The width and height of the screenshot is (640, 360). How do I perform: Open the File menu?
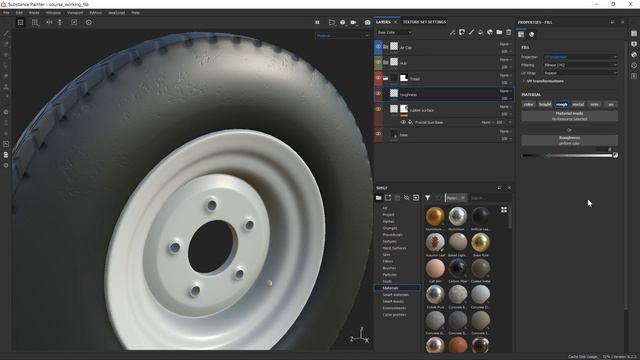pos(6,13)
